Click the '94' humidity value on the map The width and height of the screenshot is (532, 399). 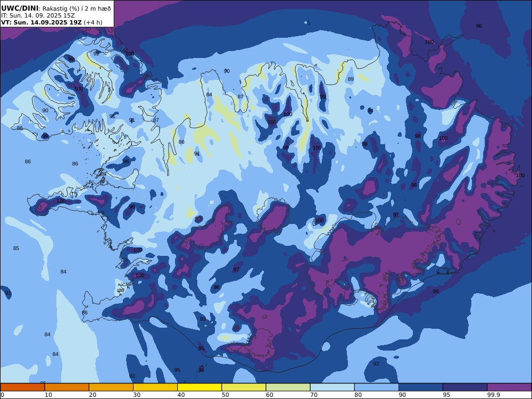[370, 111]
